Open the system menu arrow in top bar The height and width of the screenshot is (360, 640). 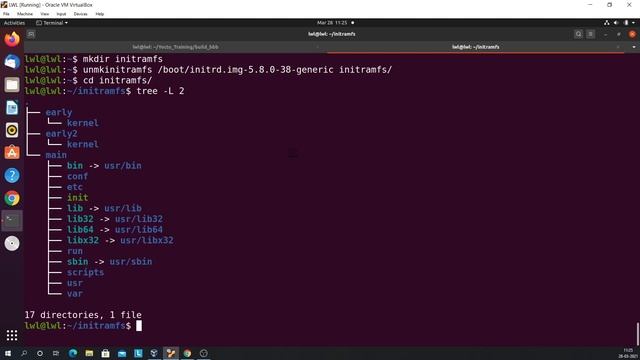633,23
